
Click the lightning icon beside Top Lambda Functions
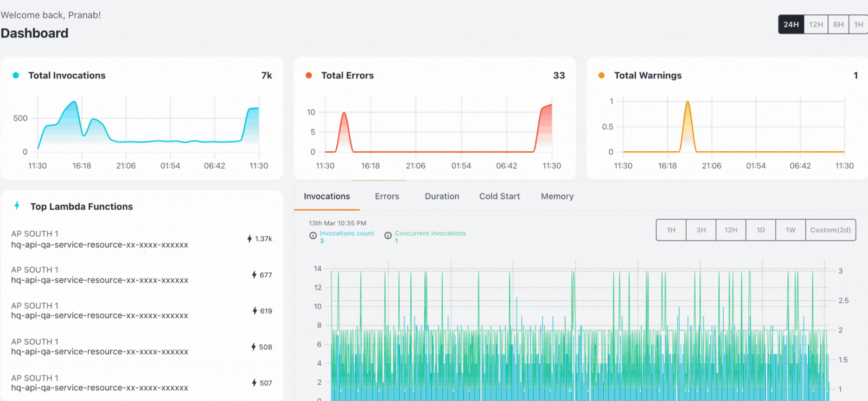pos(17,206)
